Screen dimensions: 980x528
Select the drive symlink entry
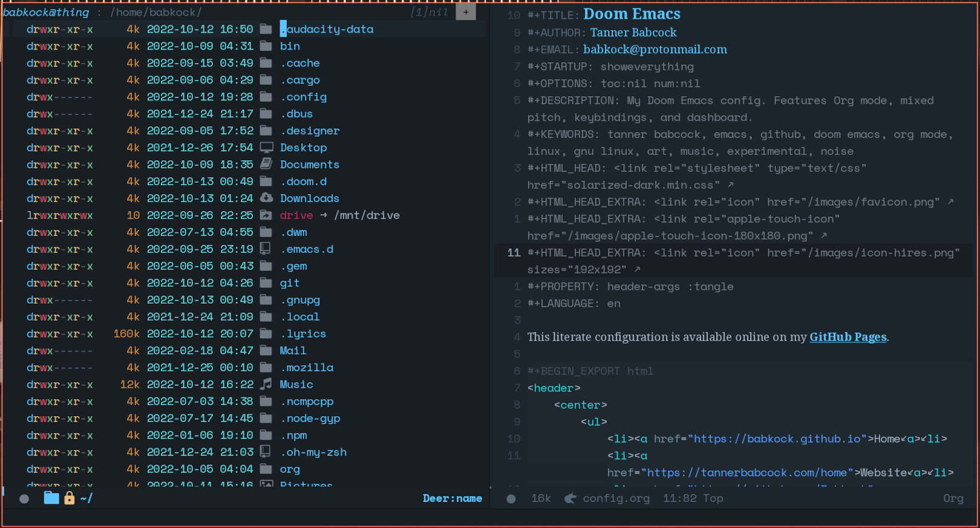pos(296,215)
